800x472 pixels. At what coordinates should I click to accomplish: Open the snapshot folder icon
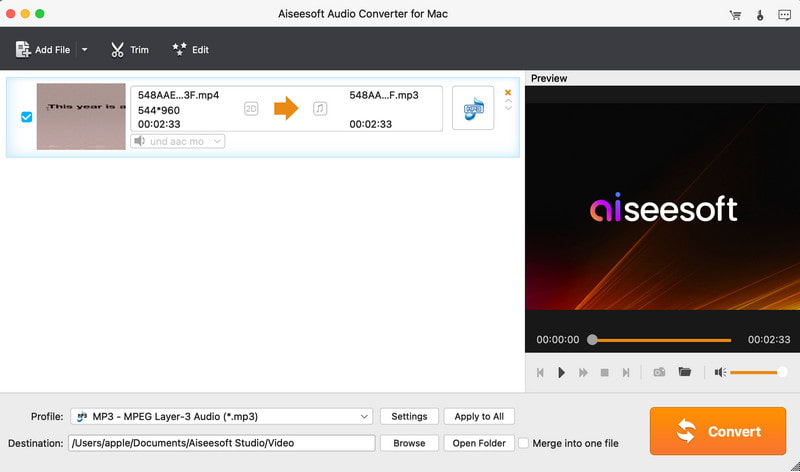tap(685, 371)
